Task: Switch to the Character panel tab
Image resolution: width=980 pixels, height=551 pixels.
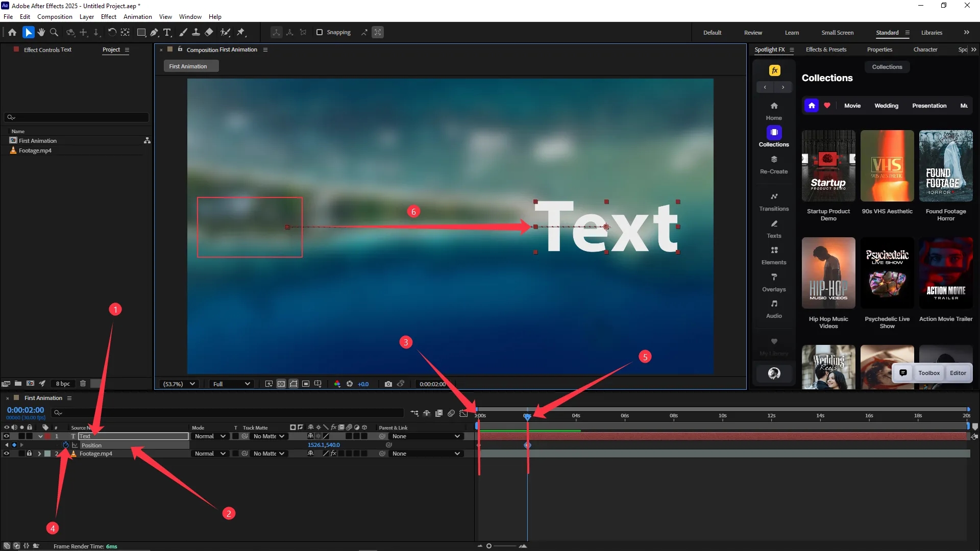Action: click(925, 49)
